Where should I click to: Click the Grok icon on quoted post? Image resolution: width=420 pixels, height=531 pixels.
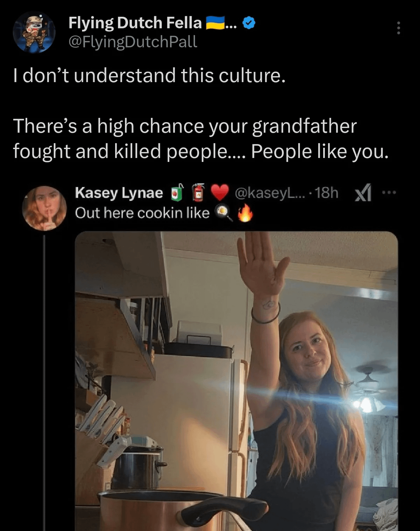(363, 193)
